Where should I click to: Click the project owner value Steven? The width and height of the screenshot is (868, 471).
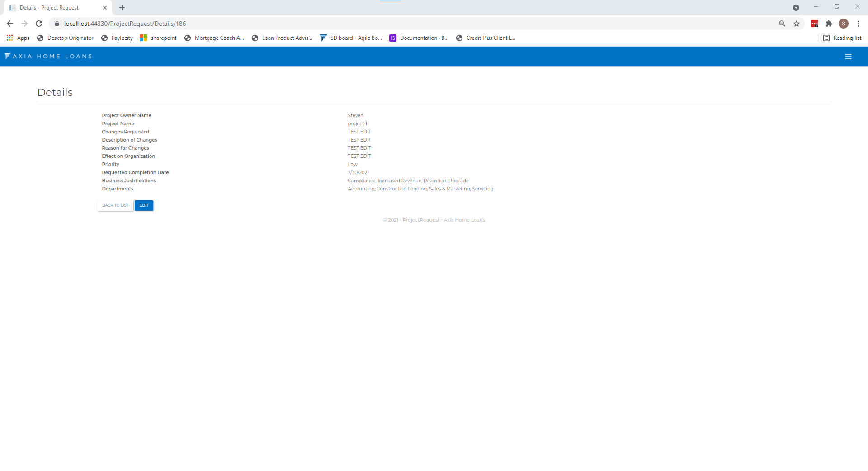(355, 116)
